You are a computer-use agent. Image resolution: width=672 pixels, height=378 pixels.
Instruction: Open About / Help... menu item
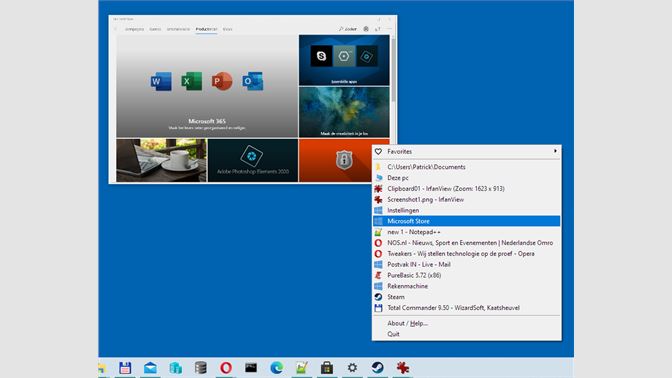point(466,324)
